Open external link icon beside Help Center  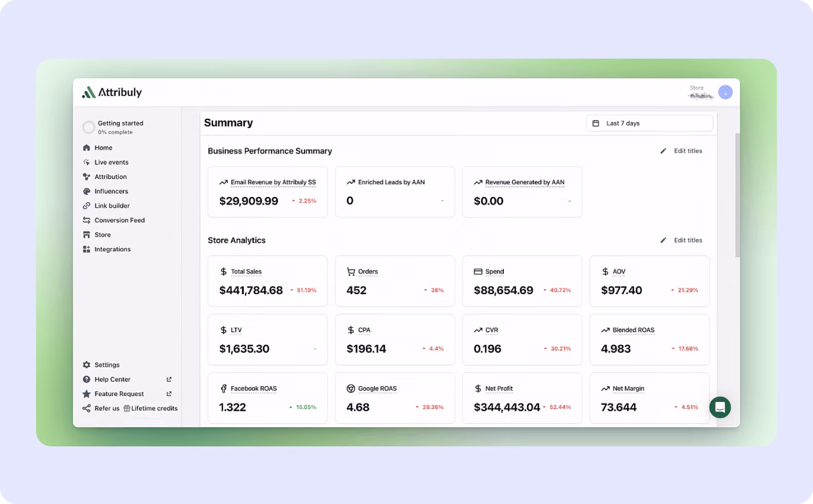pos(169,380)
